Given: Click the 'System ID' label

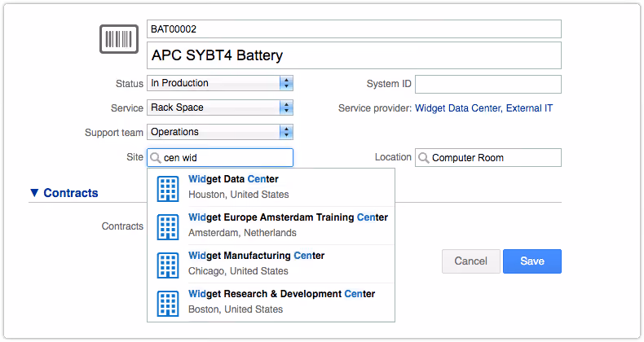Looking at the screenshot, I should tap(389, 84).
